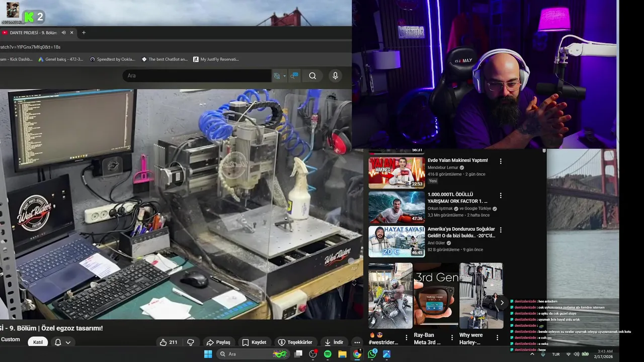Open the Genel bakış bookmark
This screenshot has height=362, width=644.
click(61, 59)
